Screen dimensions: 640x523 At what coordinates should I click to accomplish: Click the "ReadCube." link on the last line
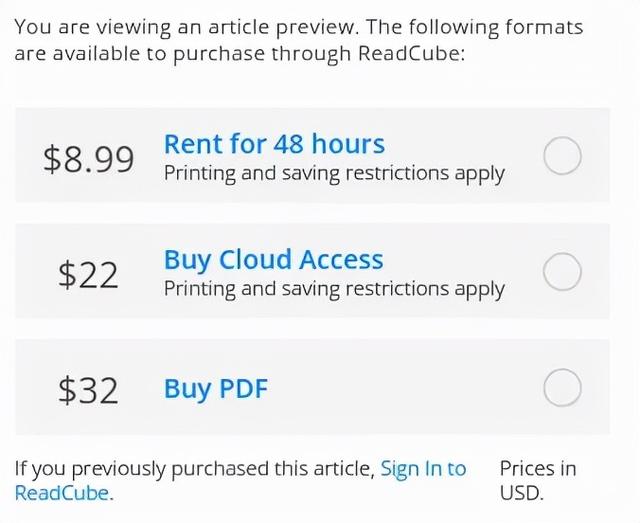pyautogui.click(x=64, y=492)
